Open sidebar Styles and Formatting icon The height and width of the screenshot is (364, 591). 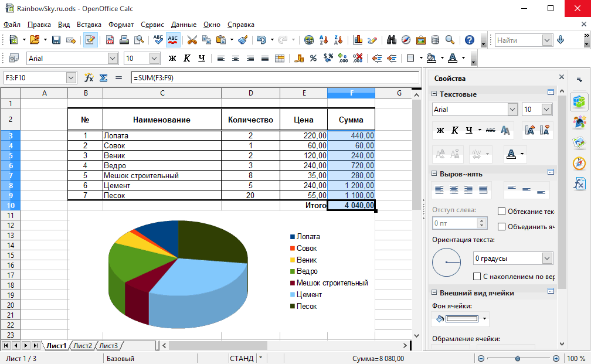[x=579, y=123]
